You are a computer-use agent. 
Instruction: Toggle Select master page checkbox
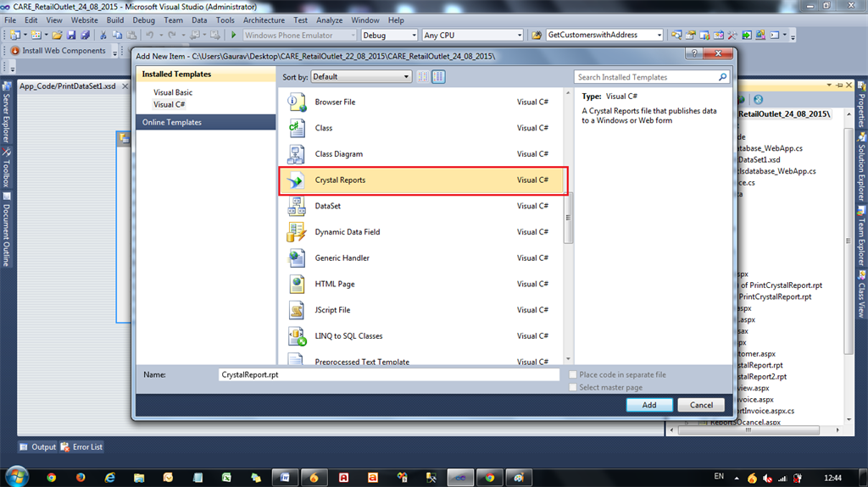[573, 387]
